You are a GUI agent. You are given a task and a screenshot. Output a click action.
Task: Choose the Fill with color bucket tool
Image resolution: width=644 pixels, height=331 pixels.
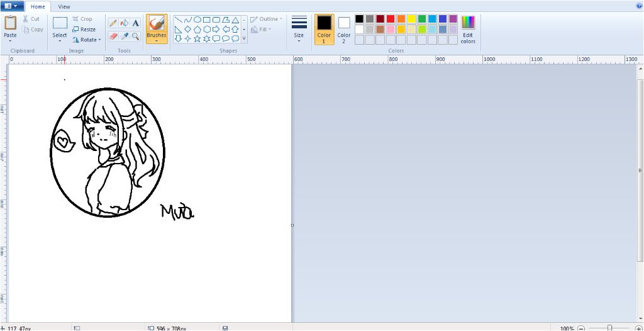point(125,23)
